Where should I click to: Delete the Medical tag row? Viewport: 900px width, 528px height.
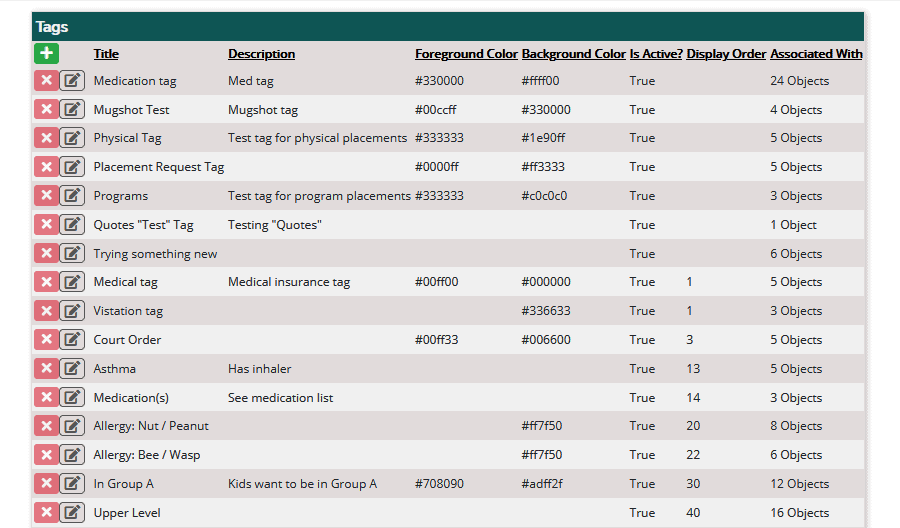46,282
